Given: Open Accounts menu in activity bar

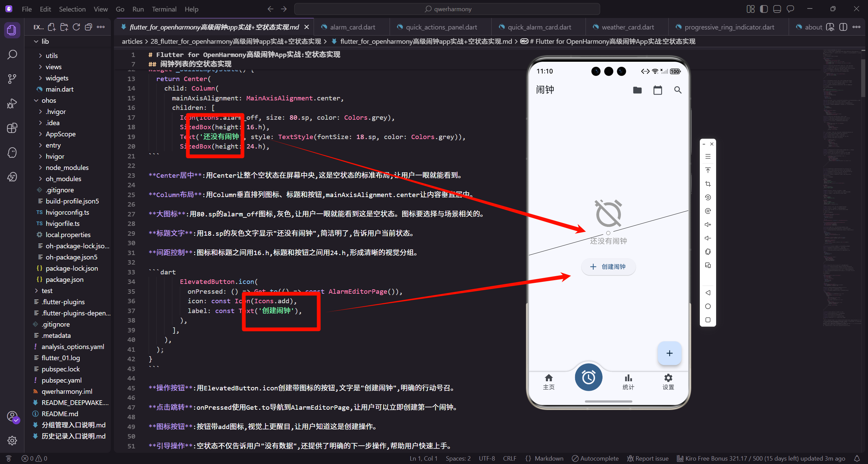Looking at the screenshot, I should (x=12, y=416).
